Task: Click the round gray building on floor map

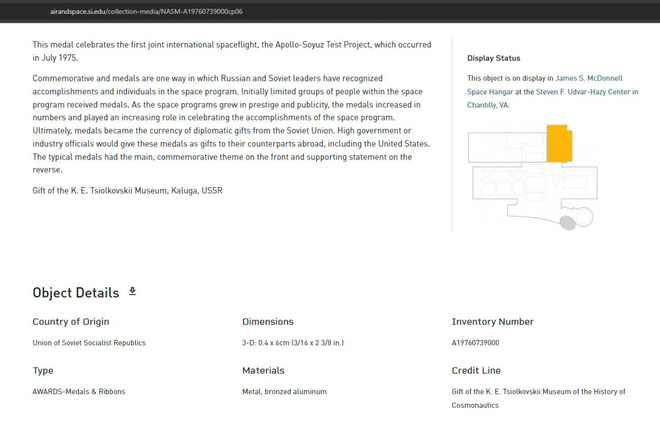Action: pyautogui.click(x=567, y=223)
